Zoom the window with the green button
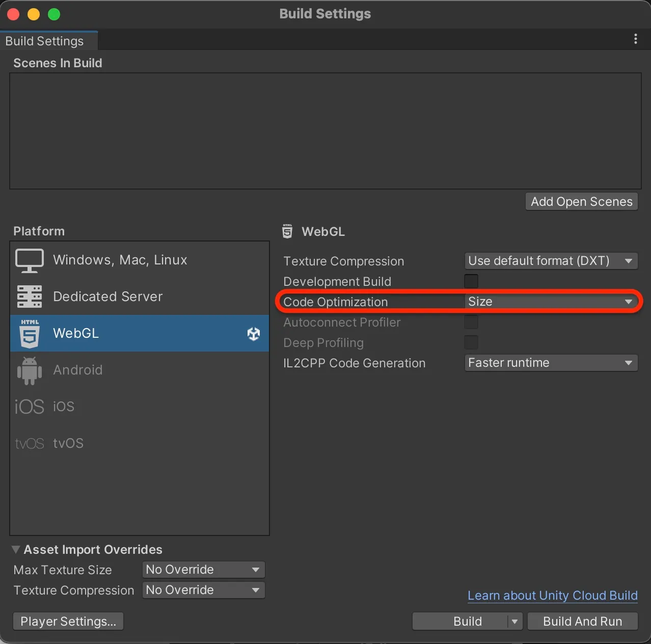 [x=54, y=14]
